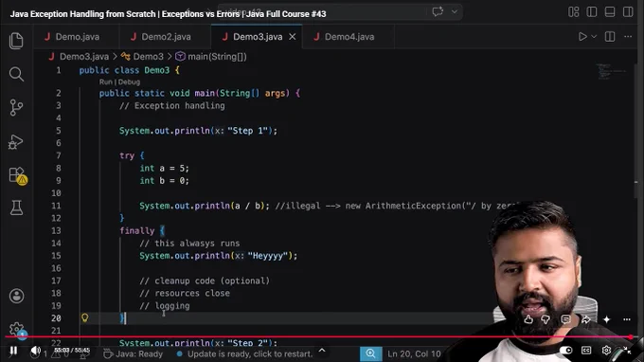Share the video with arrow icon

tap(585, 319)
